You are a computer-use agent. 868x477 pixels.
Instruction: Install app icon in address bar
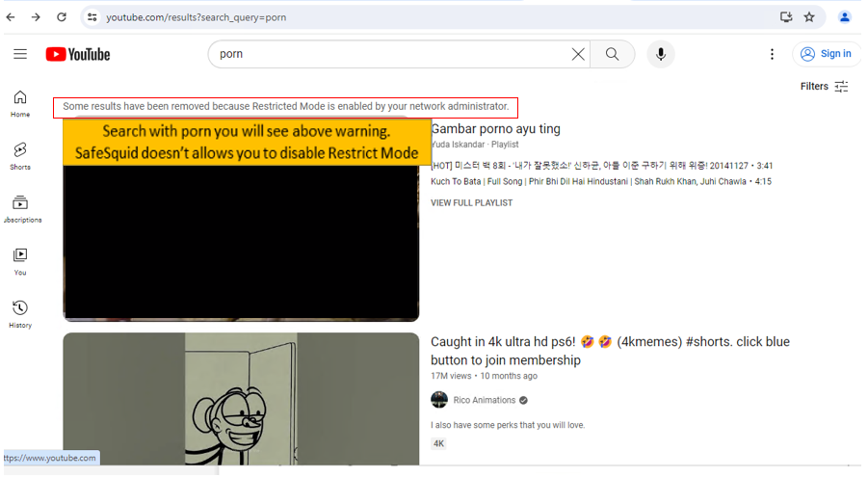point(786,17)
